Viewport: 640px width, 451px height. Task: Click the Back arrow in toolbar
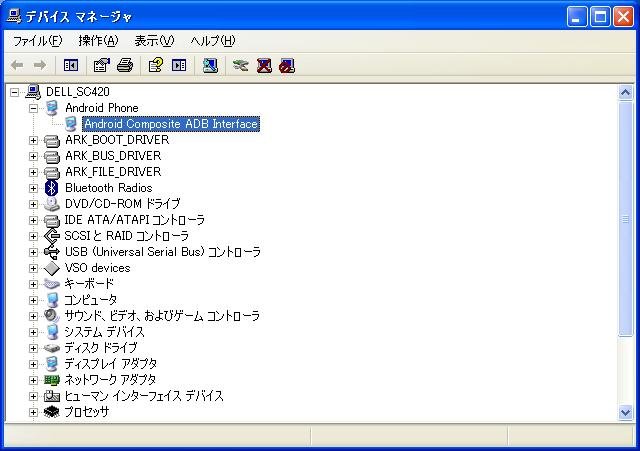pos(17,65)
